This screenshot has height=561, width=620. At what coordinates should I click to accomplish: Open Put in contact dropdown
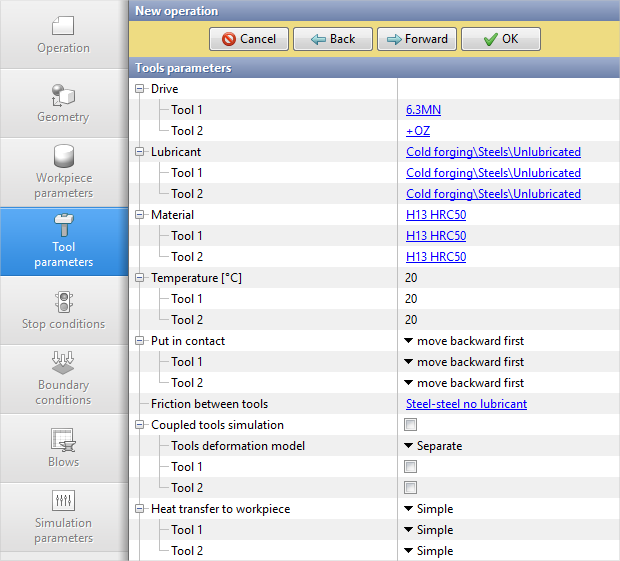464,341
